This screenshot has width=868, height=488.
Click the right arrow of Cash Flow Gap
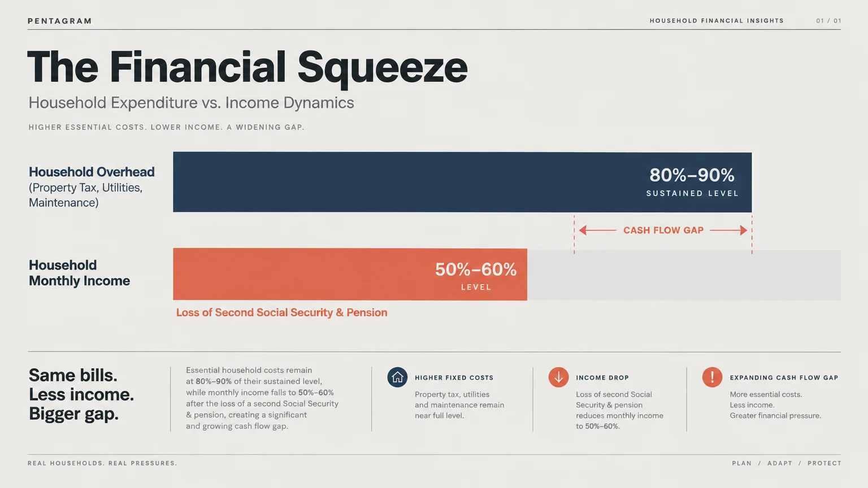point(728,230)
